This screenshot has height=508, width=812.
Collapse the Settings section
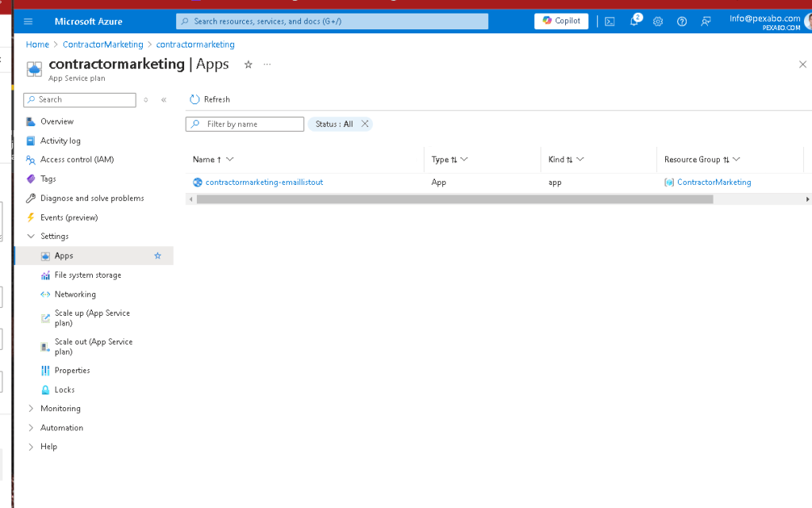30,236
